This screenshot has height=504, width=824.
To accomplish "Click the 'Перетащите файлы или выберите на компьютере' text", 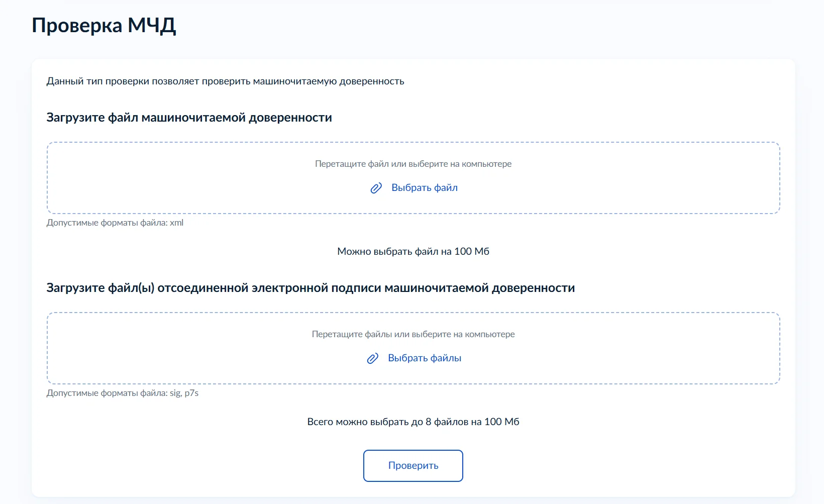I will point(413,334).
